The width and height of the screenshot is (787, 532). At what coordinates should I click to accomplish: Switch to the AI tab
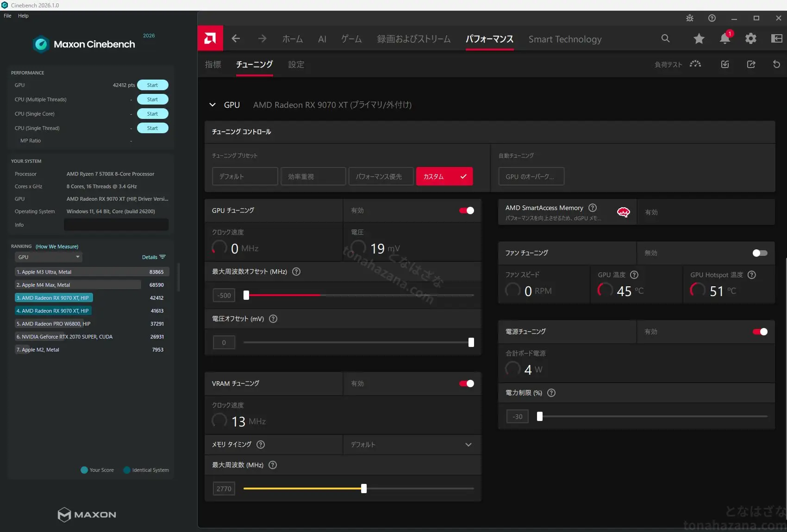(x=322, y=39)
